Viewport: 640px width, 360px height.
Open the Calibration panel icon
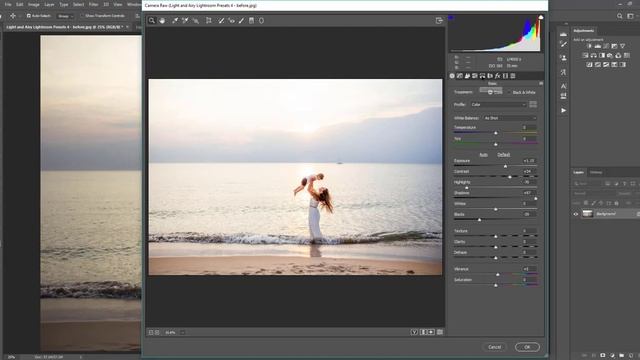tap(505, 76)
